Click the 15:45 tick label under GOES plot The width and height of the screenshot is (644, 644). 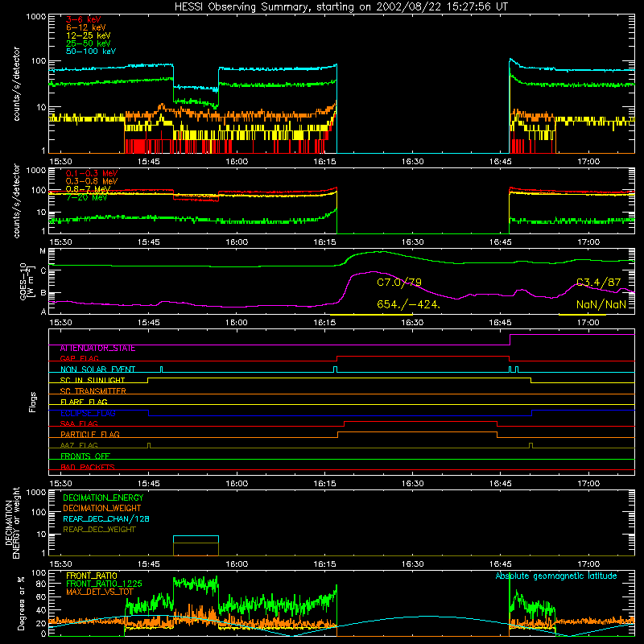[149, 323]
